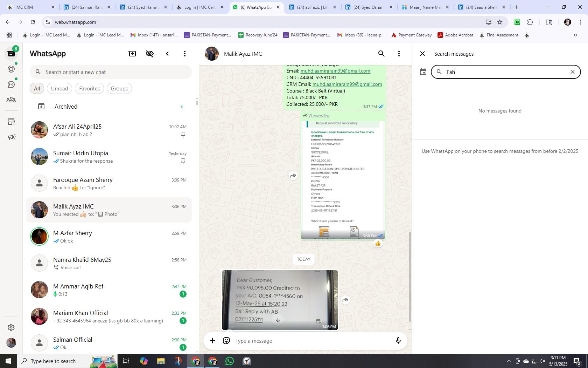Clear the search text 'Fah'
The image size is (588, 368).
pos(573,72)
